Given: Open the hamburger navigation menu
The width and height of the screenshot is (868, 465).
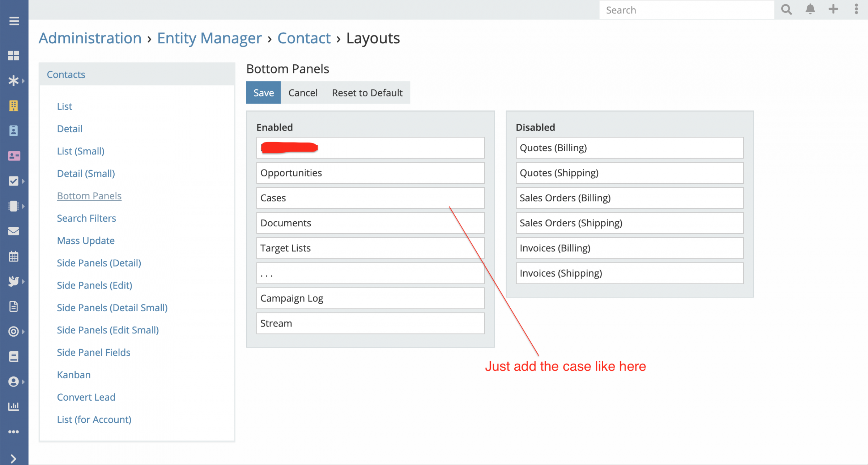Looking at the screenshot, I should pos(14,21).
